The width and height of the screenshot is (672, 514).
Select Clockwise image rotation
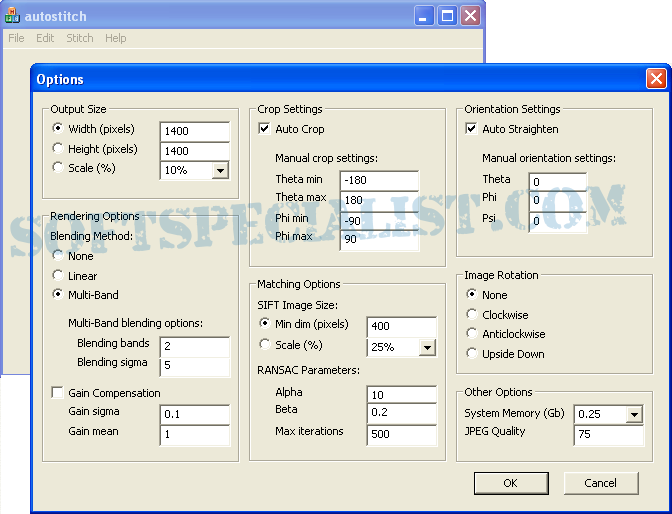[472, 315]
